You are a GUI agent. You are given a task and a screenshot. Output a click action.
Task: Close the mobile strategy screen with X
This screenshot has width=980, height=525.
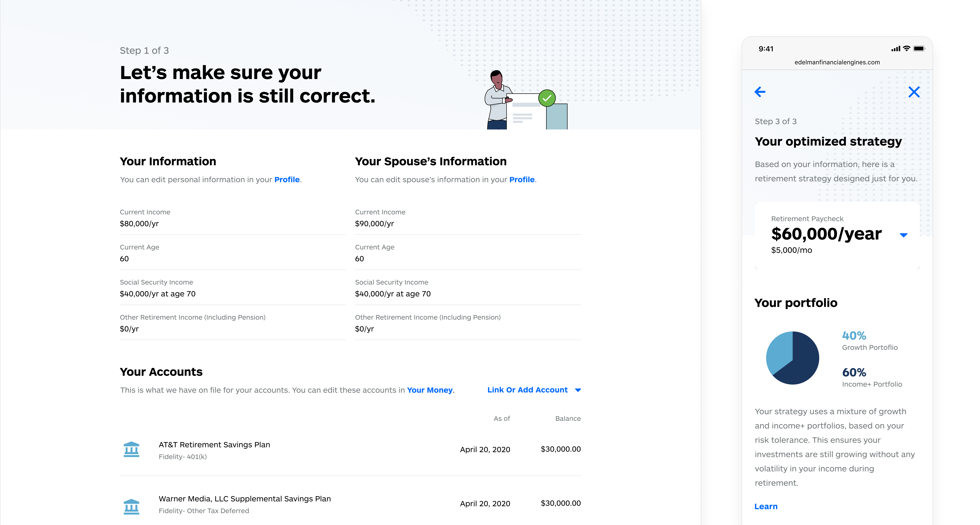tap(914, 92)
